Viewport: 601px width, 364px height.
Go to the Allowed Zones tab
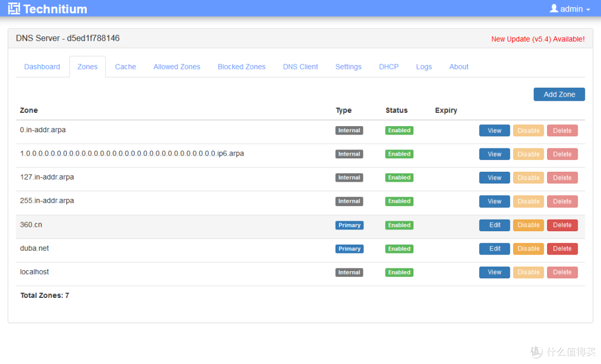177,67
